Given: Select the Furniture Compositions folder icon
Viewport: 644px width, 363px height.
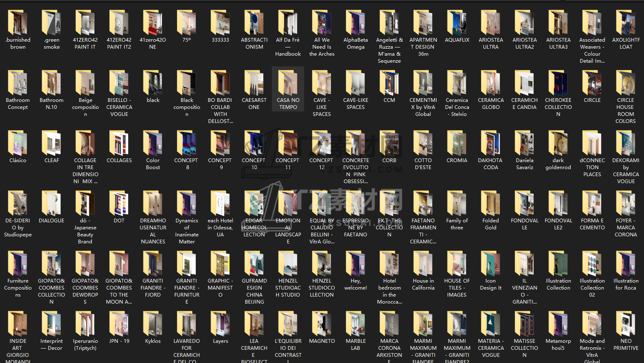Looking at the screenshot, I should [18, 264].
